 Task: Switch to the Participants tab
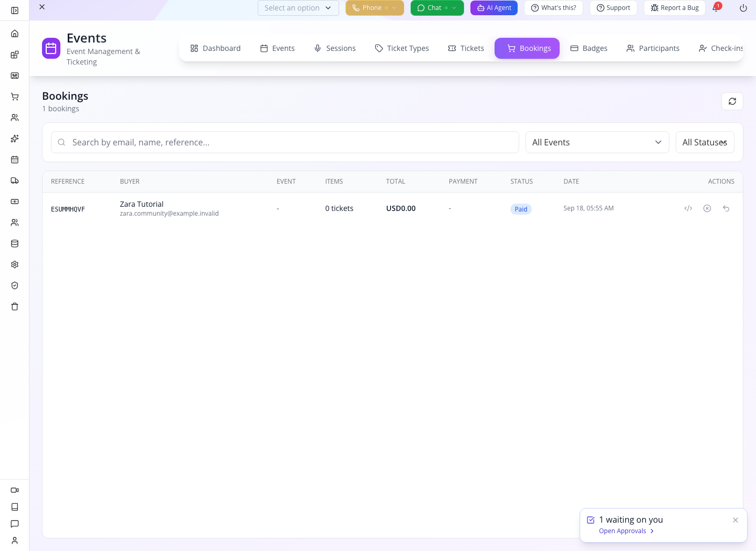(x=653, y=48)
